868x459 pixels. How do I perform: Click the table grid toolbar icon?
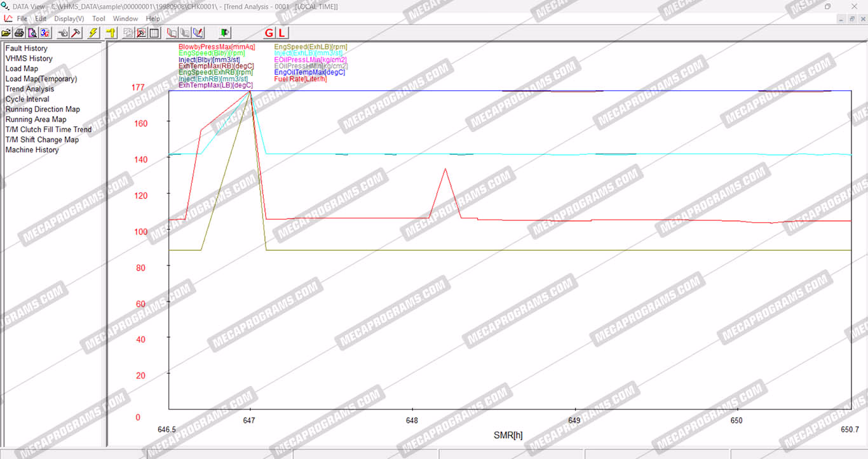(x=154, y=32)
